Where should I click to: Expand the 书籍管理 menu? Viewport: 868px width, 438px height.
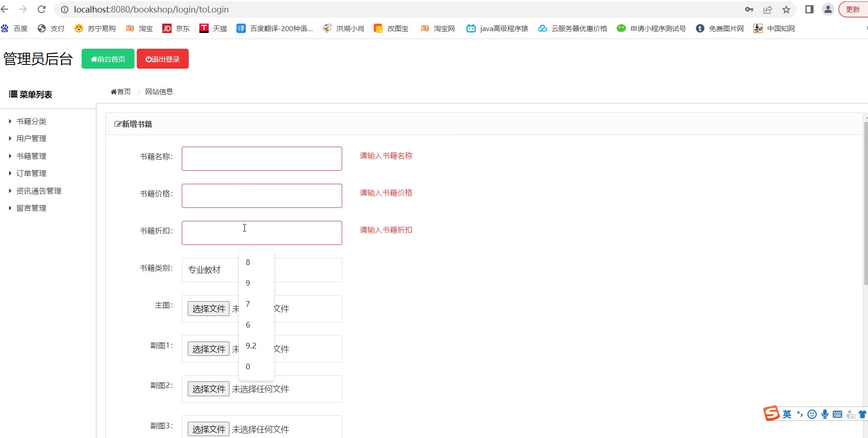pyautogui.click(x=31, y=156)
